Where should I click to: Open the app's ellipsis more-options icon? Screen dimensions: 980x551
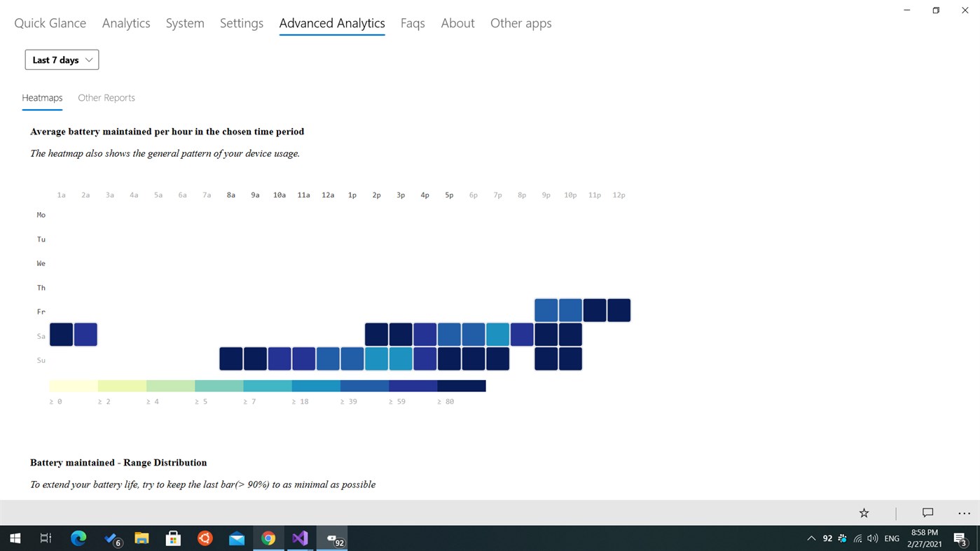point(964,512)
